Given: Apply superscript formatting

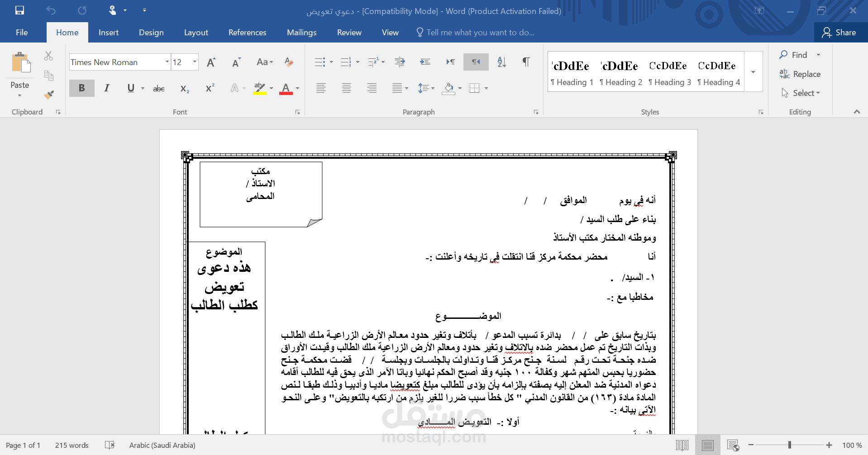Looking at the screenshot, I should point(210,88).
